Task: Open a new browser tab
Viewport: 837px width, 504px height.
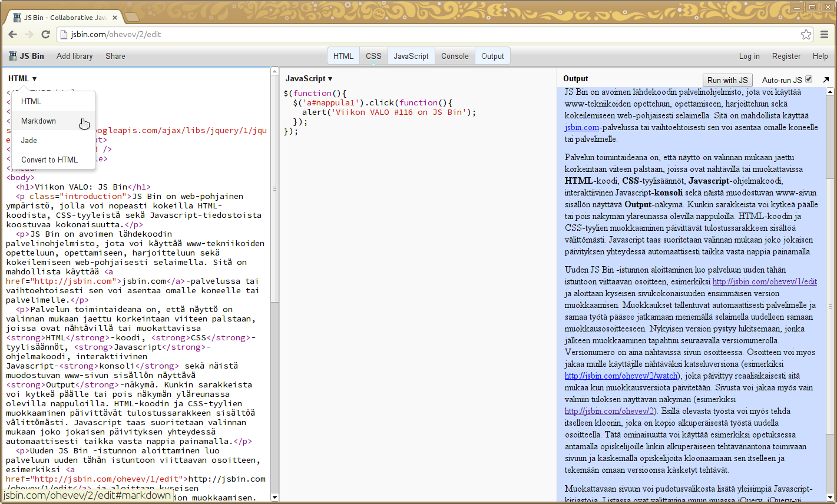Action: [x=131, y=17]
